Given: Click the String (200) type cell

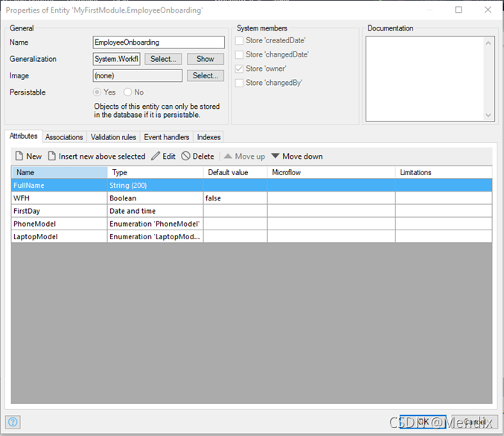Looking at the screenshot, I should 156,186.
